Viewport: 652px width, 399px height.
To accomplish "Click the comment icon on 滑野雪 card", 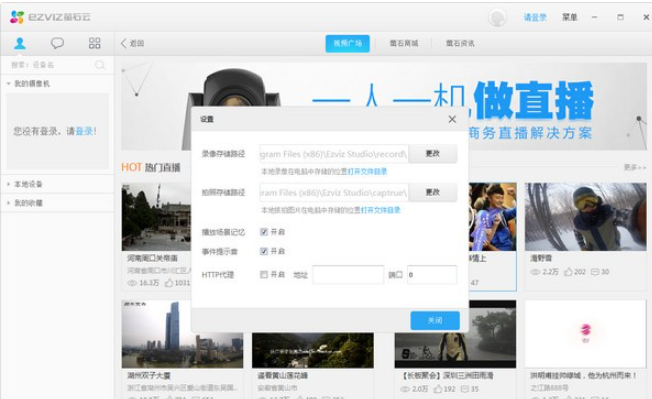I will pyautogui.click(x=595, y=272).
